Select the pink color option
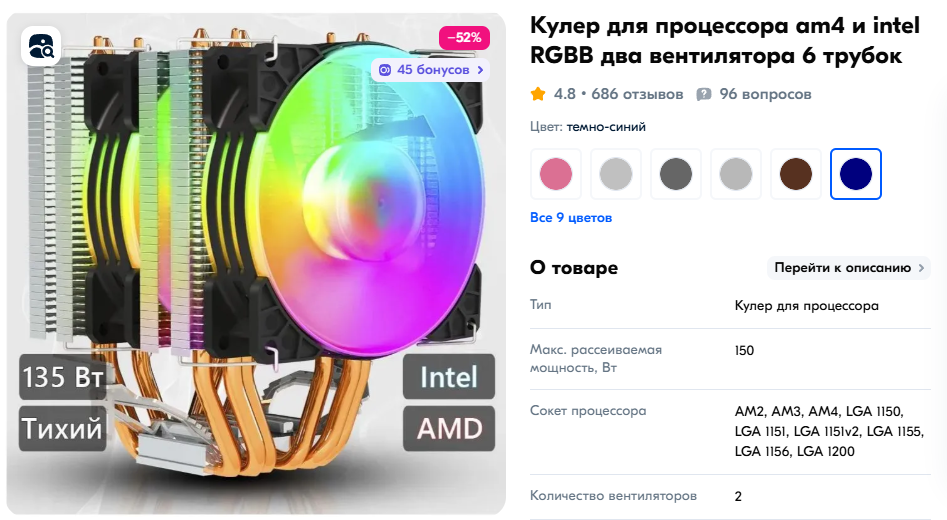Image resolution: width=947 pixels, height=520 pixels. pyautogui.click(x=556, y=174)
